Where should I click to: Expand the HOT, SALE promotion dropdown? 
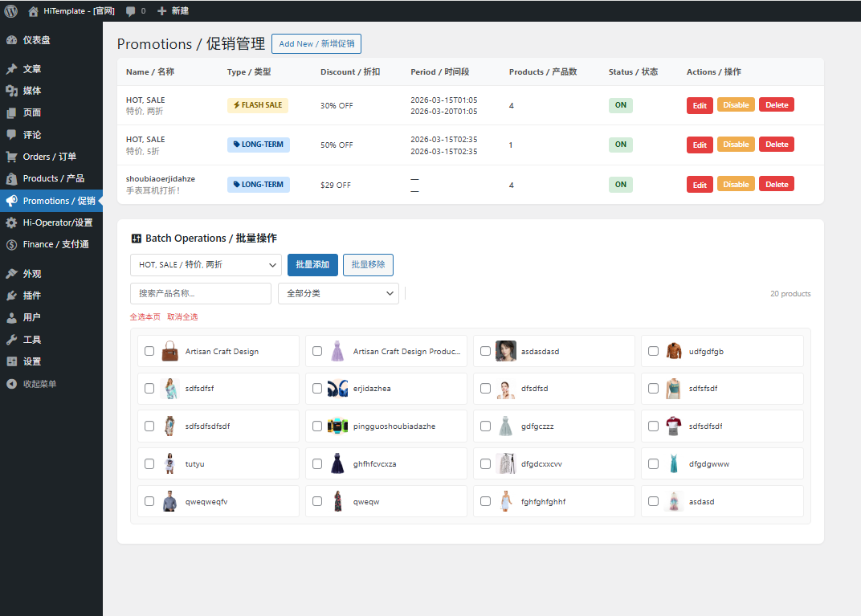pos(206,265)
